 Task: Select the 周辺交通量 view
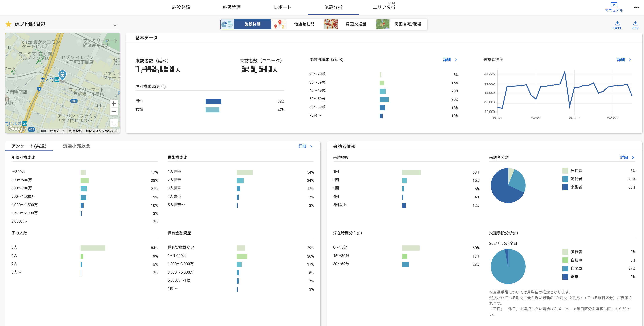pyautogui.click(x=356, y=24)
